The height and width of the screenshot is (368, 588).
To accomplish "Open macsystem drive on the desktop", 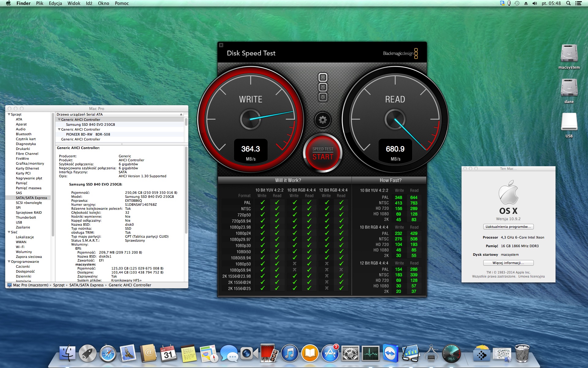I will pyautogui.click(x=569, y=57).
